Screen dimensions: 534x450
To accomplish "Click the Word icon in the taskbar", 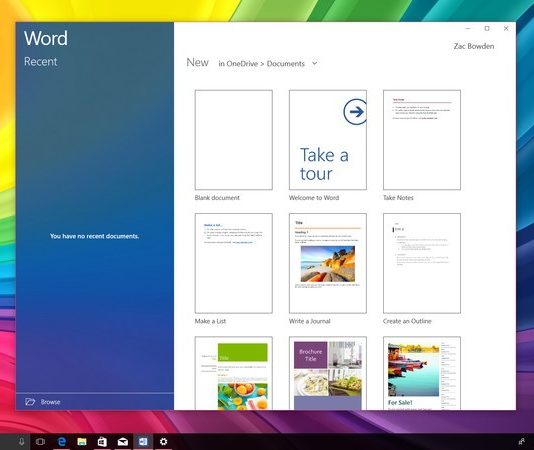I will (x=143, y=442).
